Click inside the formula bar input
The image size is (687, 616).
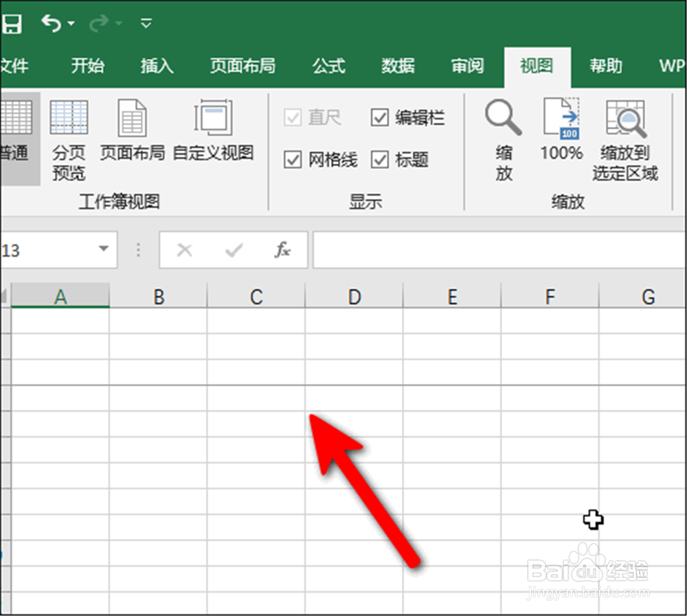coord(500,250)
